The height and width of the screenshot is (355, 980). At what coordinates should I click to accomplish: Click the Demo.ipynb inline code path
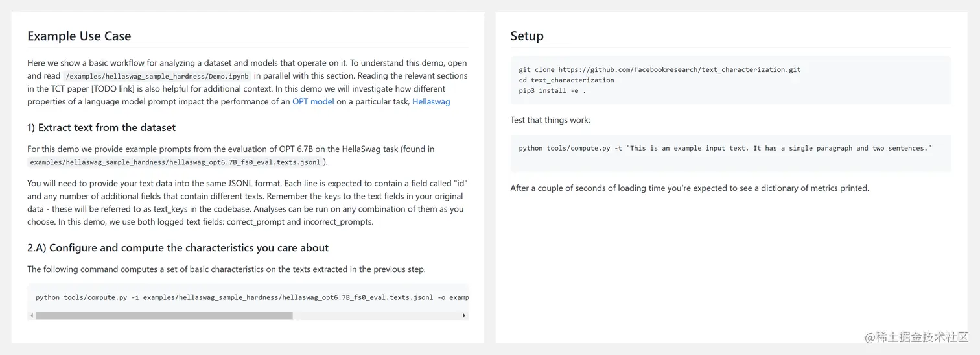pyautogui.click(x=157, y=76)
